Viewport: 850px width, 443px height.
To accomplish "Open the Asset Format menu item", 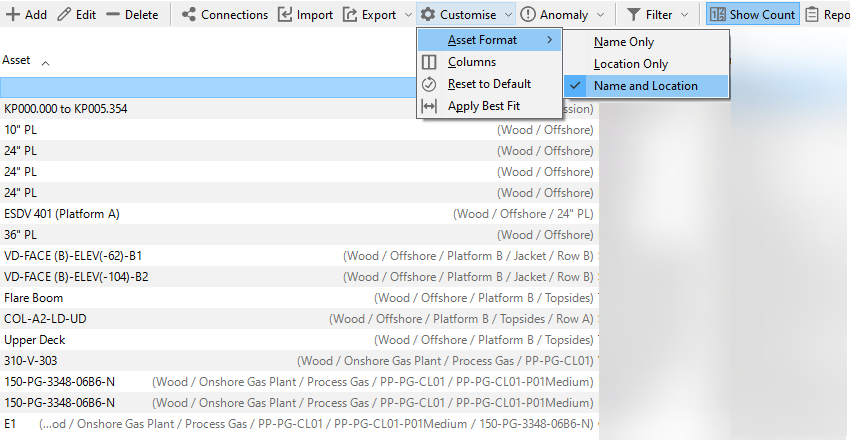I will tap(490, 40).
